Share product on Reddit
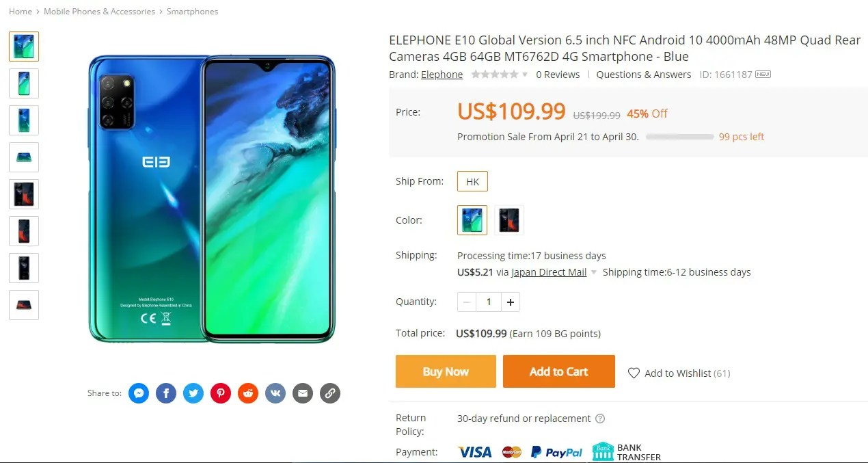 tap(248, 393)
